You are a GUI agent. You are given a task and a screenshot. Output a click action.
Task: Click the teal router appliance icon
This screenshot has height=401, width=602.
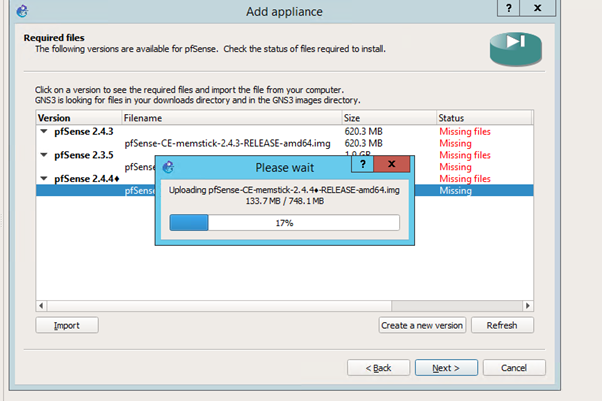(x=516, y=49)
